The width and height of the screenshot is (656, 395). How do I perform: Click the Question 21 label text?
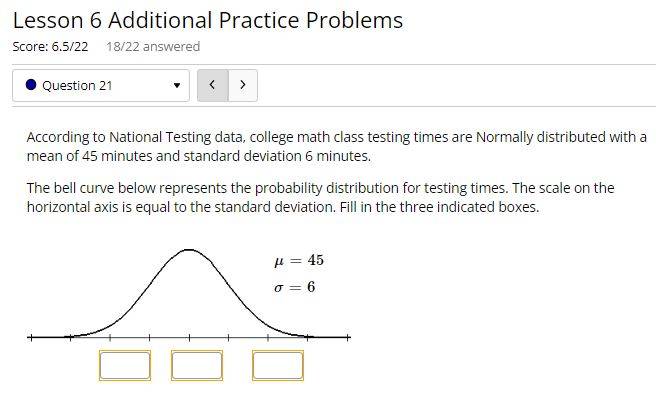[x=77, y=85]
